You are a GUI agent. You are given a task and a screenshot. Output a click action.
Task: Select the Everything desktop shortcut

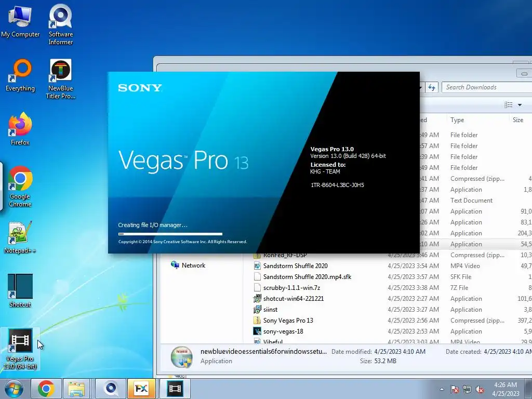point(20,76)
